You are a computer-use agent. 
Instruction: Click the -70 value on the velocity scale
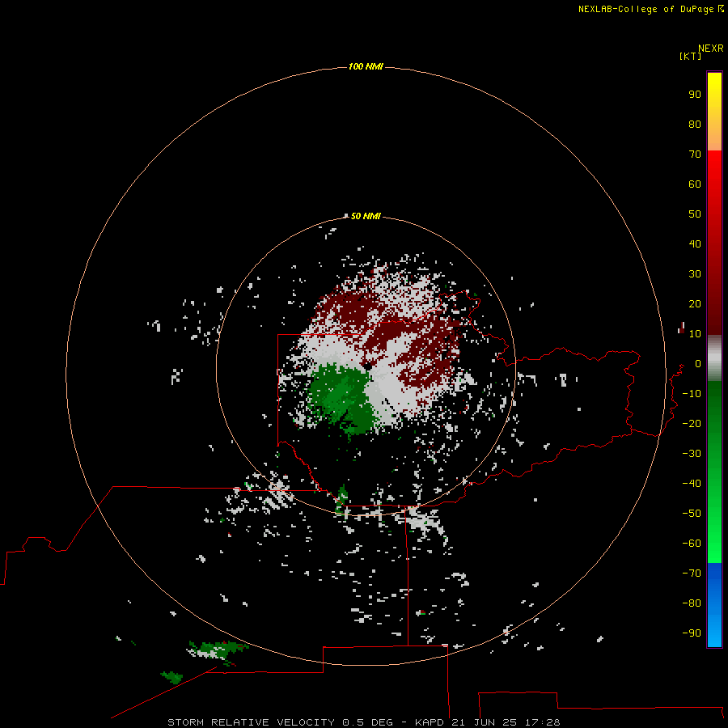click(692, 573)
